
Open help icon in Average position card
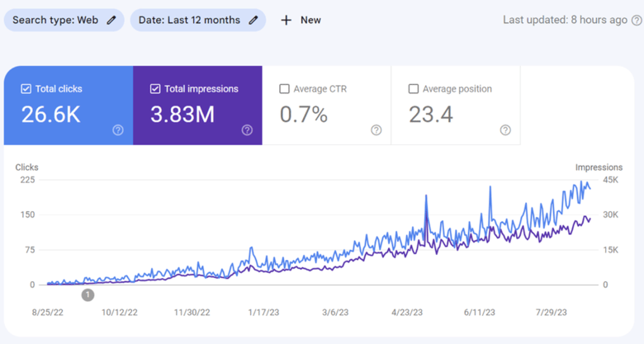tap(505, 130)
